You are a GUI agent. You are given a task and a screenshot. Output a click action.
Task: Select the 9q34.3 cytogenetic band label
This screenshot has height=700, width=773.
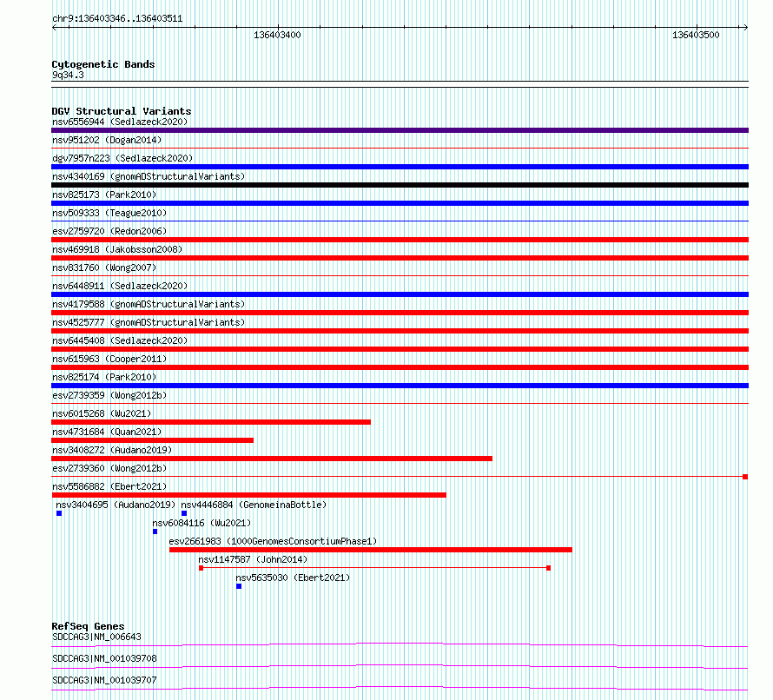tap(68, 75)
